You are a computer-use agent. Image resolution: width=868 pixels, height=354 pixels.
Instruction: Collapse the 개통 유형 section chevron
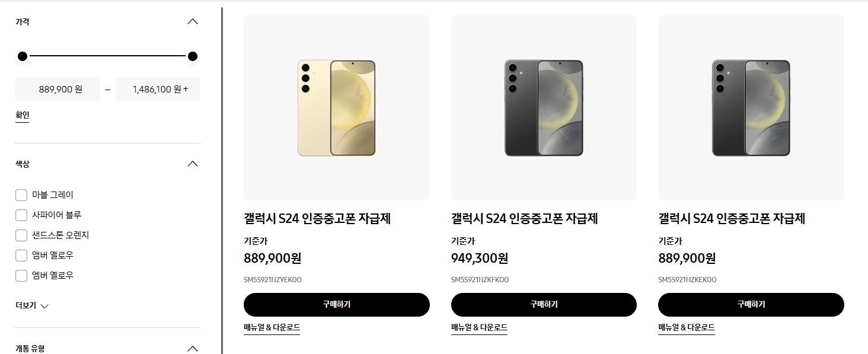(193, 349)
